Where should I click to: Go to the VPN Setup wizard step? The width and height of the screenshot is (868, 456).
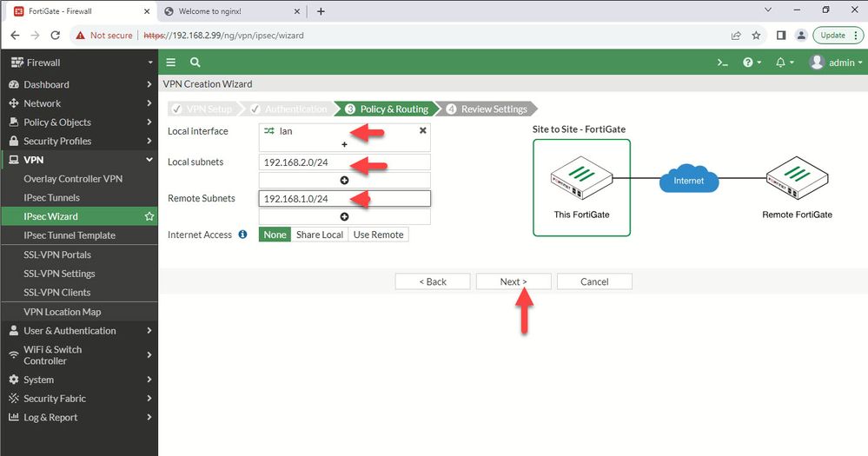[x=203, y=109]
